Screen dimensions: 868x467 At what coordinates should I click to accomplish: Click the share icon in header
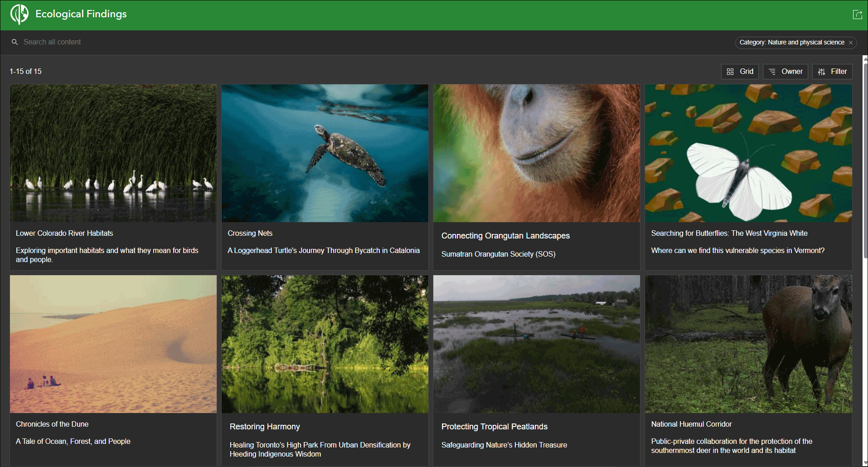(x=857, y=15)
